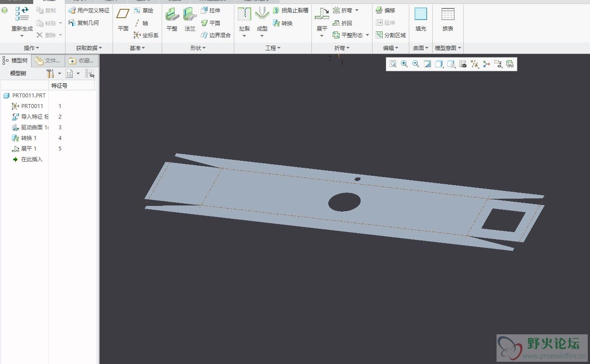Open the datum display filters dropdown
590x364 pixels.
(475, 64)
